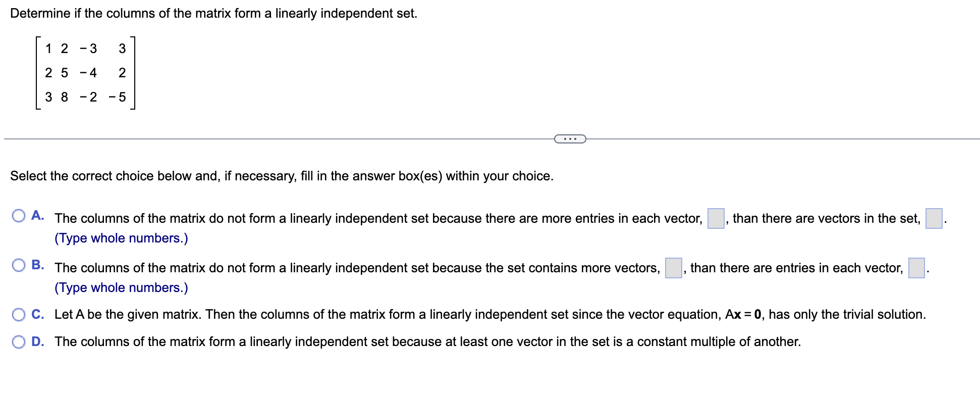The height and width of the screenshot is (393, 980).
Task: Click the Type whole numbers hint under choice A
Action: pos(120,237)
